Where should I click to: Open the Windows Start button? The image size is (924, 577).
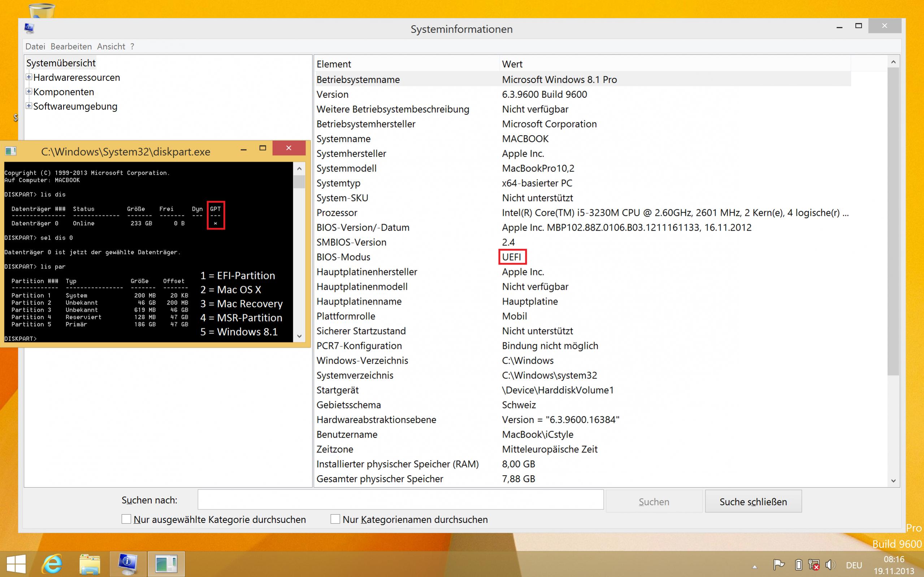tap(16, 564)
